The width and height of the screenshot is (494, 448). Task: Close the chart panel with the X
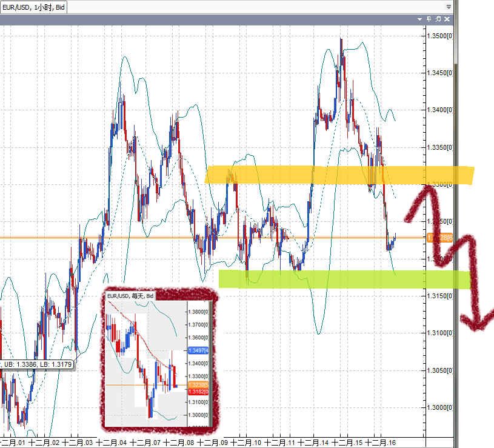coord(447,19)
